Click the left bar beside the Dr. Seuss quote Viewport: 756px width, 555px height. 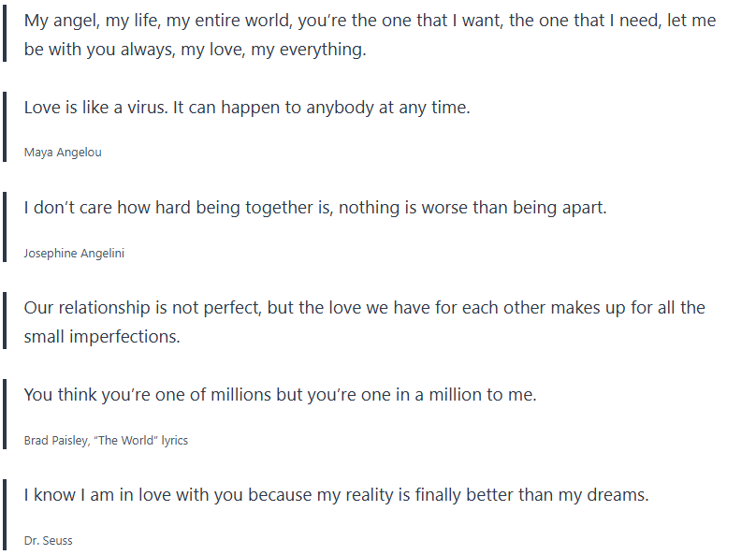pos(5,514)
